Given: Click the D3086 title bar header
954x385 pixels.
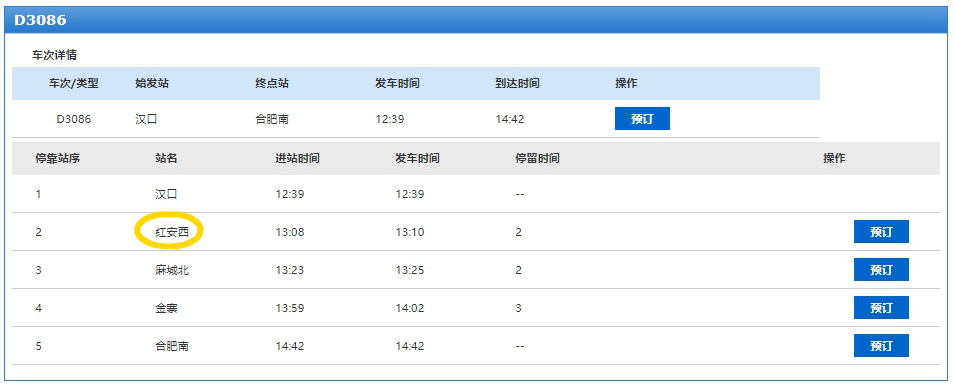Looking at the screenshot, I should [477, 20].
